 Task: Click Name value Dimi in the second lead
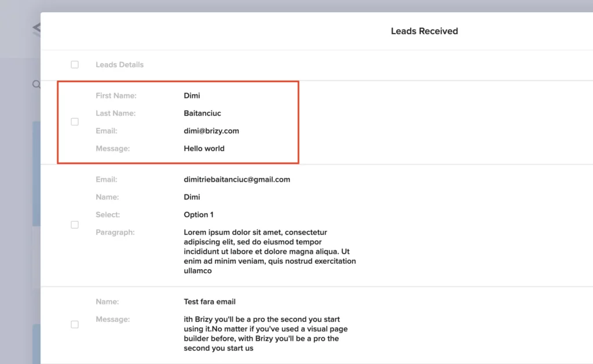[192, 197]
